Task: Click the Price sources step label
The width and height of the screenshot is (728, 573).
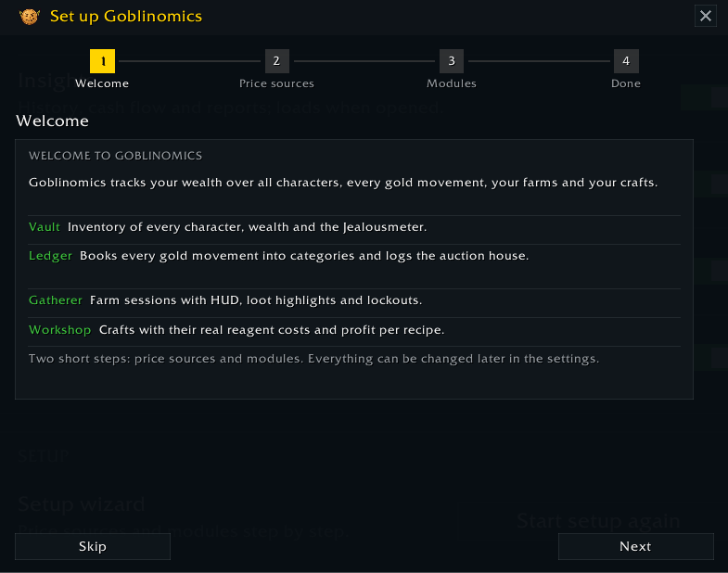Action: pyautogui.click(x=276, y=83)
